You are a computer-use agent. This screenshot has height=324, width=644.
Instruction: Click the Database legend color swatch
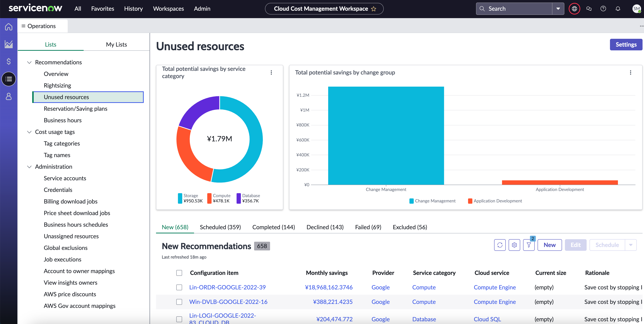tap(239, 198)
